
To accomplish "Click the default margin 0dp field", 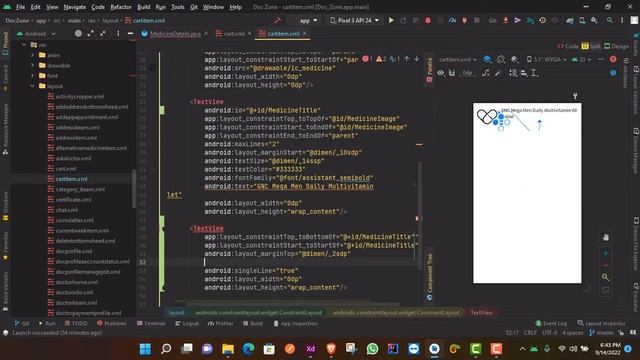I will click(x=467, y=73).
